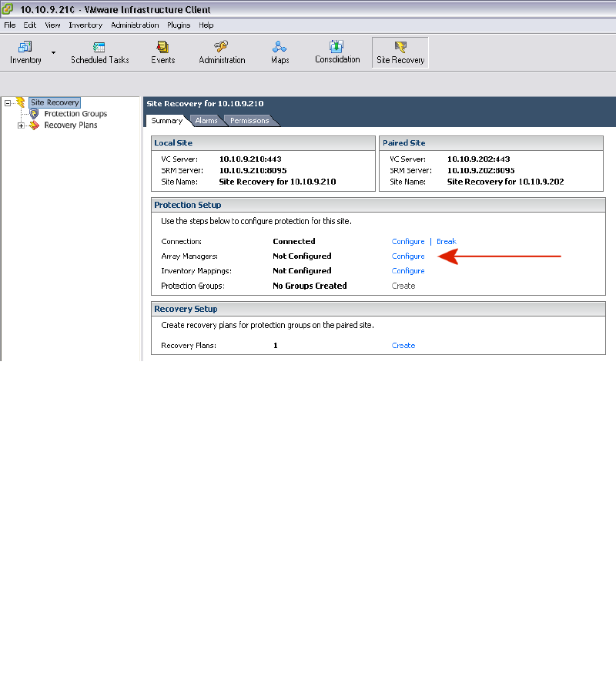The image size is (616, 700).
Task: Click Configure link for Array Managers
Action: click(x=408, y=256)
